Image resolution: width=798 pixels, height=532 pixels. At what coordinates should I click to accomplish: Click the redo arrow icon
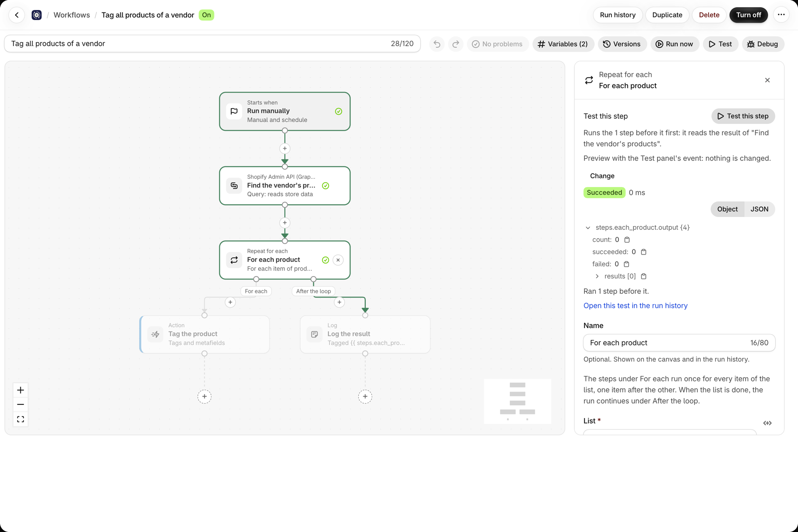456,44
